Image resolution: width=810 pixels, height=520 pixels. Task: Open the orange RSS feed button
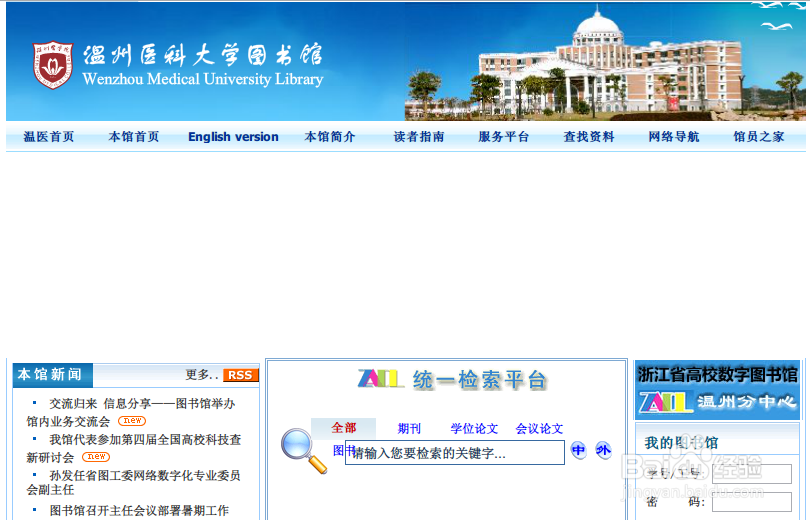pyautogui.click(x=240, y=375)
